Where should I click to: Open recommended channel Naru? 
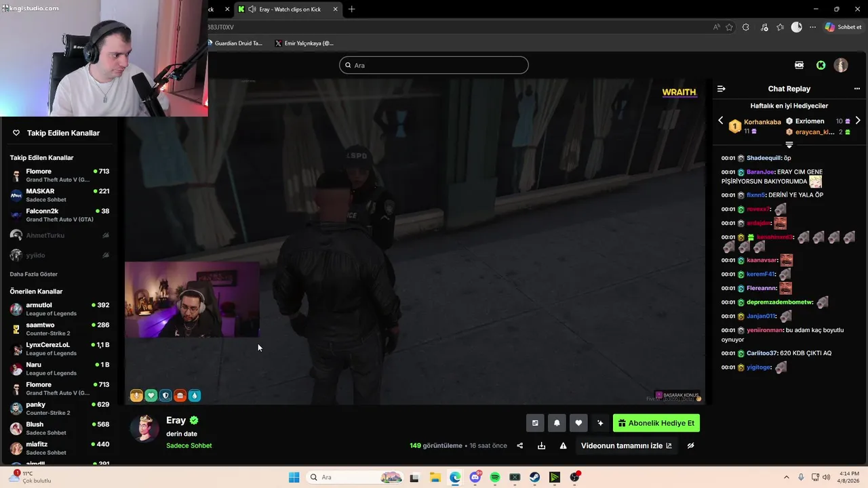coord(60,369)
